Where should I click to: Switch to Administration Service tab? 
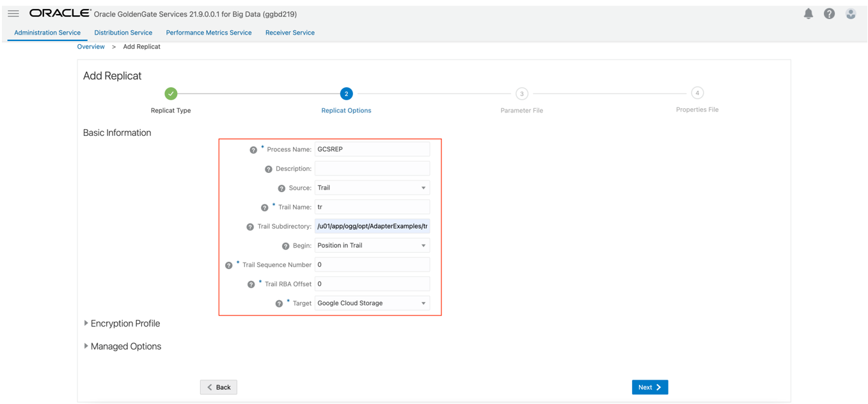[47, 33]
